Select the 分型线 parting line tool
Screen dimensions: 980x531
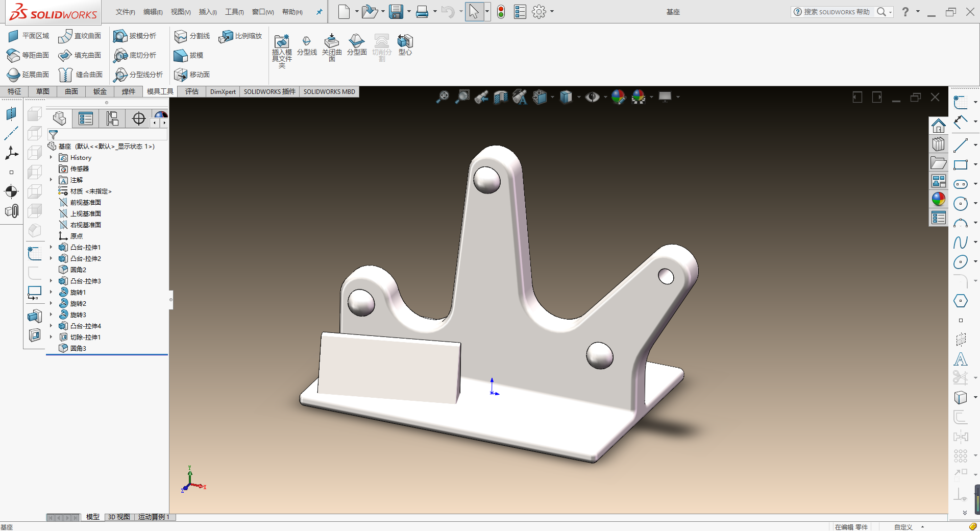click(307, 45)
